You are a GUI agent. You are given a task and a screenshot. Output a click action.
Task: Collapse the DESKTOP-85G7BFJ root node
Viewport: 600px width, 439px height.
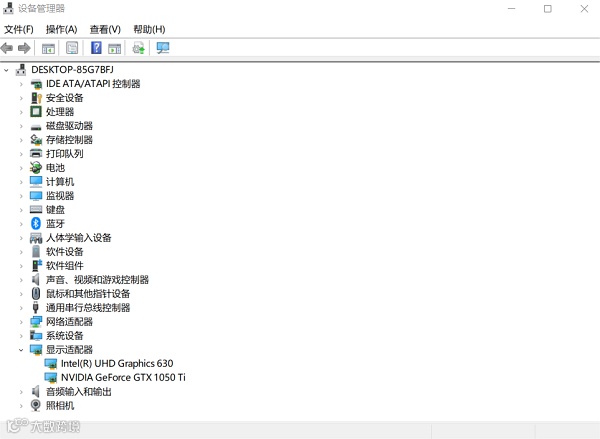6,70
